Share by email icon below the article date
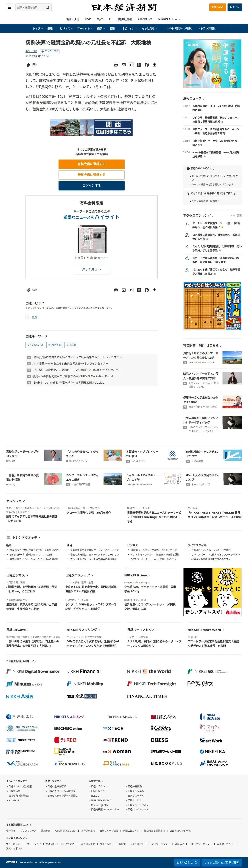 (123, 65)
